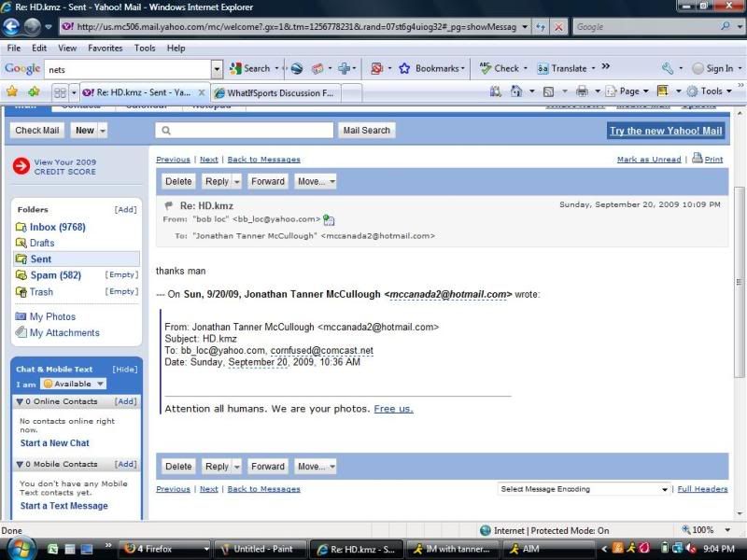Click the Inbox folder icon
The image size is (747, 560).
(21, 227)
